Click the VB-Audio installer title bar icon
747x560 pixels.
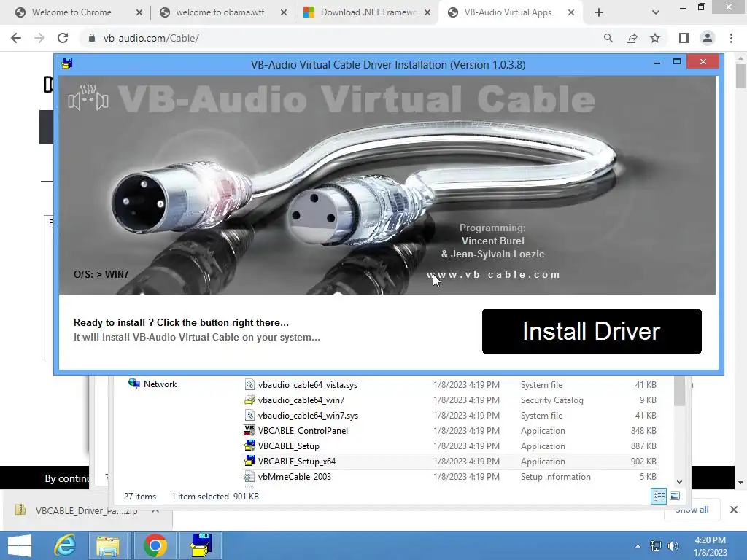66,64
